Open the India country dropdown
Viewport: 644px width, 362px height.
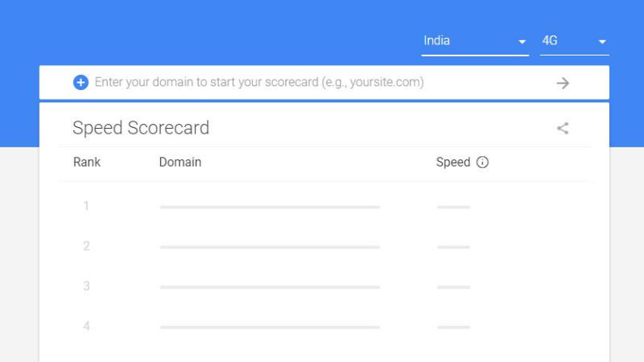click(475, 41)
